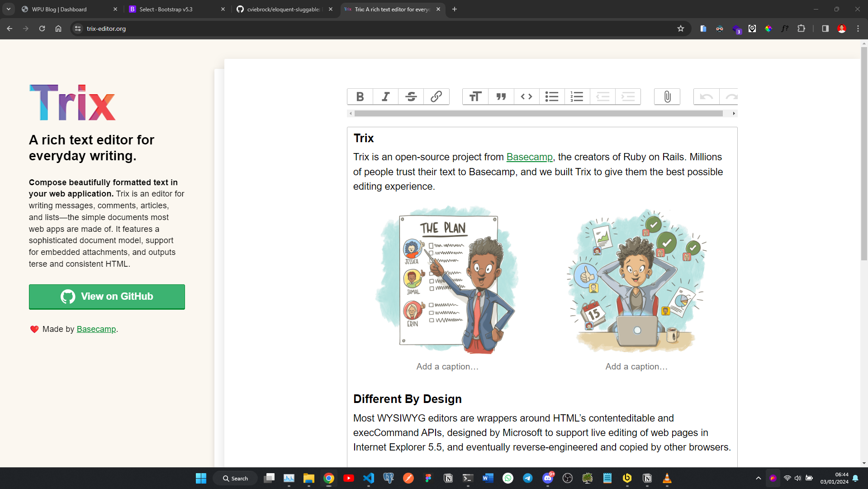Place the cursor in the 'Different By Design' heading

pos(407,399)
